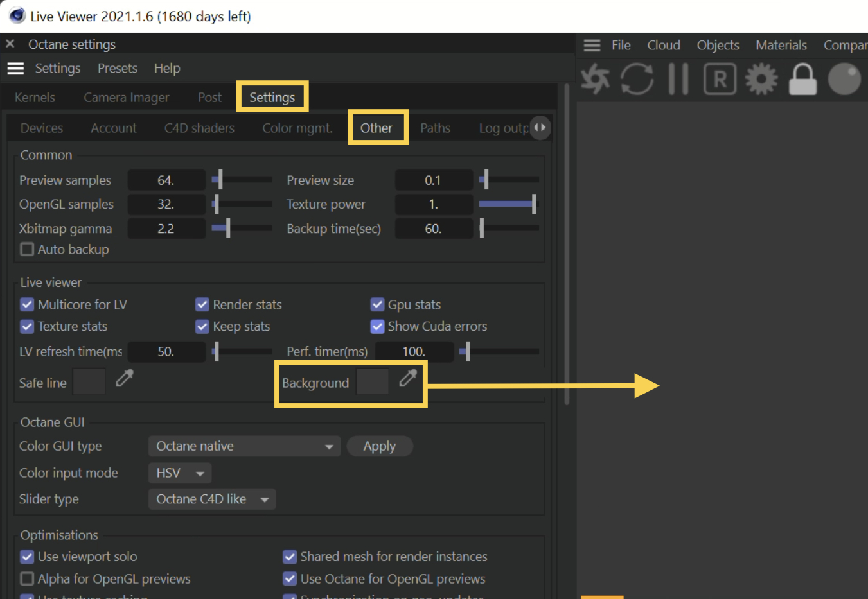Toggle Shared mesh for render instances
868x599 pixels.
click(x=290, y=557)
